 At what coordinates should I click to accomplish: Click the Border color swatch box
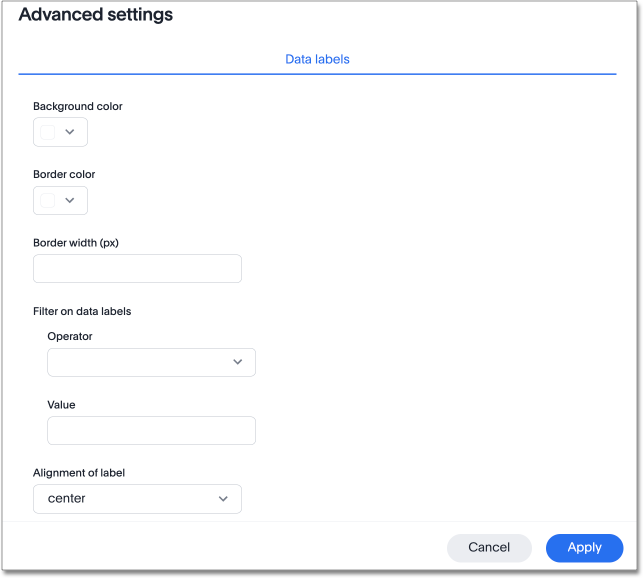pyautogui.click(x=47, y=200)
